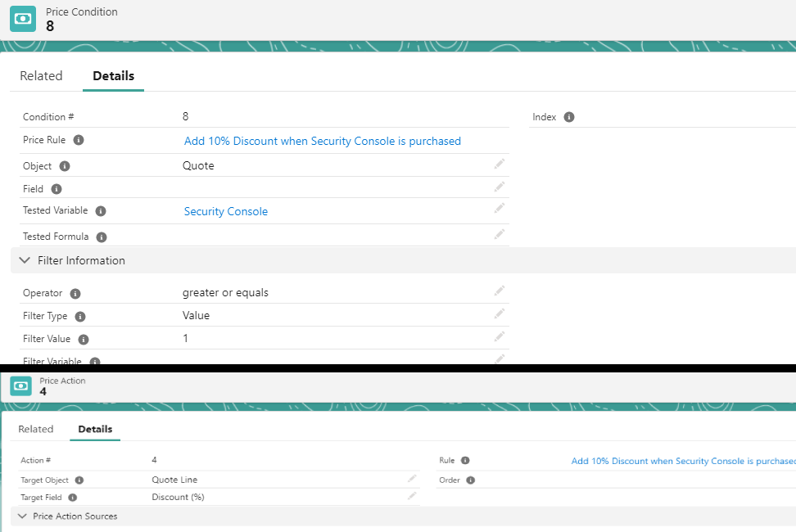Click info icon next to Index
This screenshot has width=796, height=532.
(x=569, y=117)
